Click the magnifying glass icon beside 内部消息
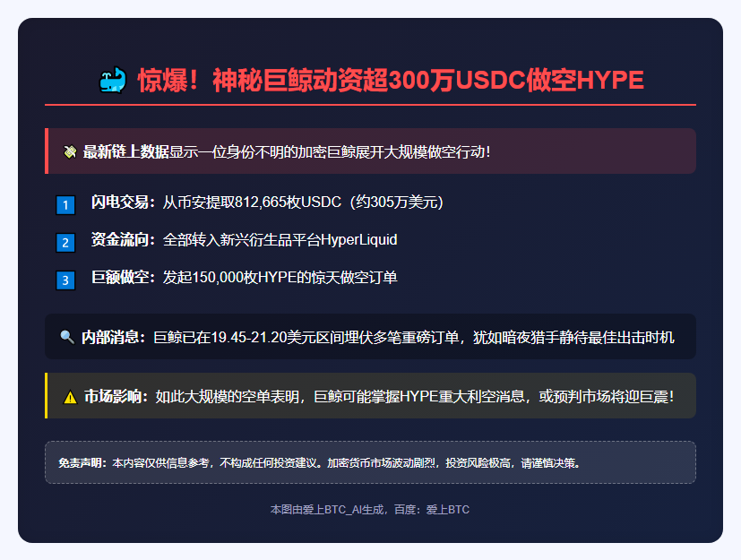Image resolution: width=741 pixels, height=560 pixels. pos(67,337)
